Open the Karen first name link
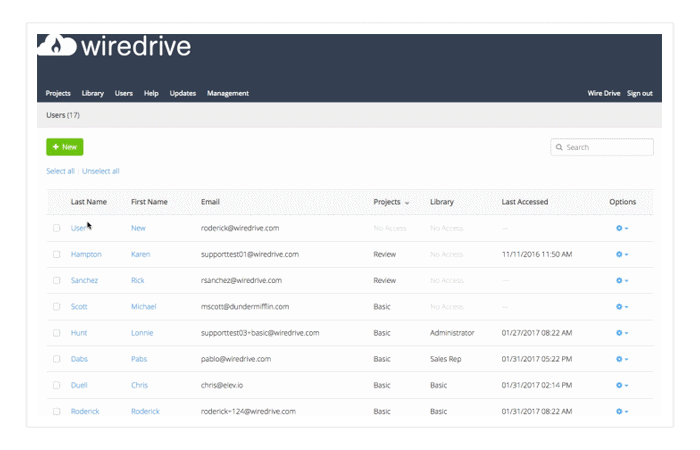The width and height of the screenshot is (700, 450). tap(141, 254)
